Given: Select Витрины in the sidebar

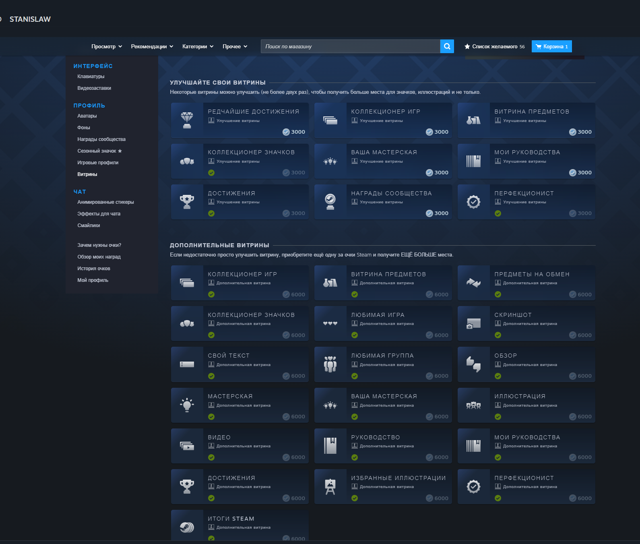Looking at the screenshot, I should [x=87, y=174].
